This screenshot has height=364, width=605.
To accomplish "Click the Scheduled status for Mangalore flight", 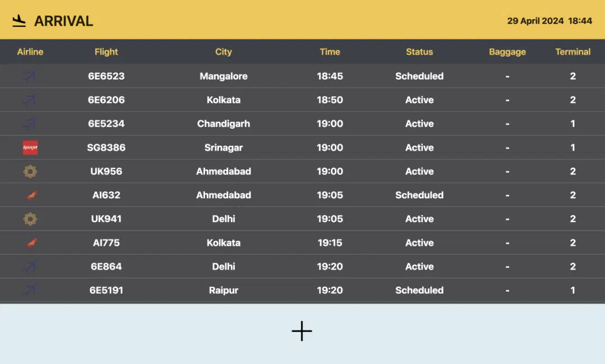I will (x=420, y=76).
